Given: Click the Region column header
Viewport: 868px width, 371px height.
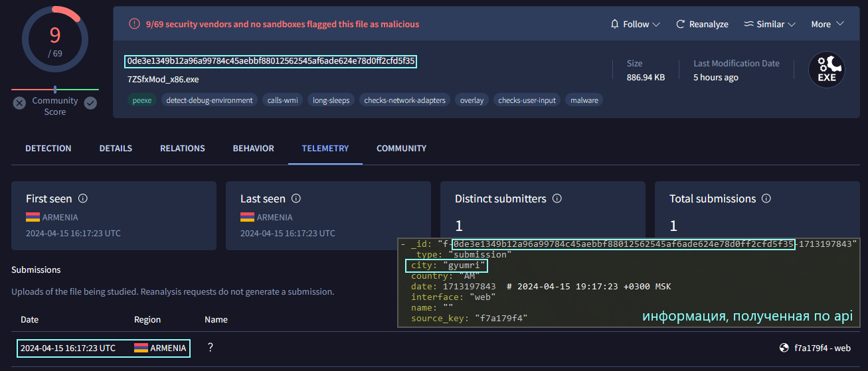Looking at the screenshot, I should (x=147, y=319).
